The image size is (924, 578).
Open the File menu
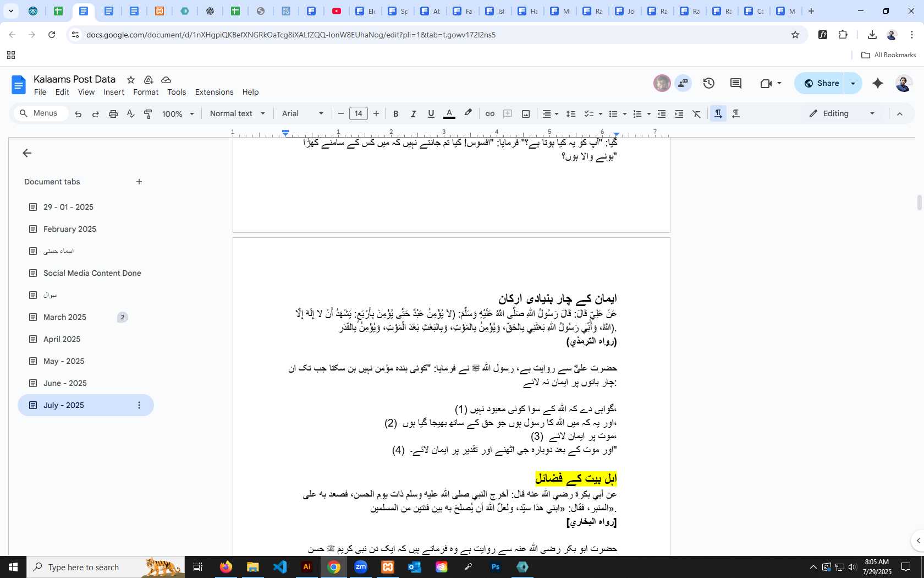pyautogui.click(x=40, y=92)
